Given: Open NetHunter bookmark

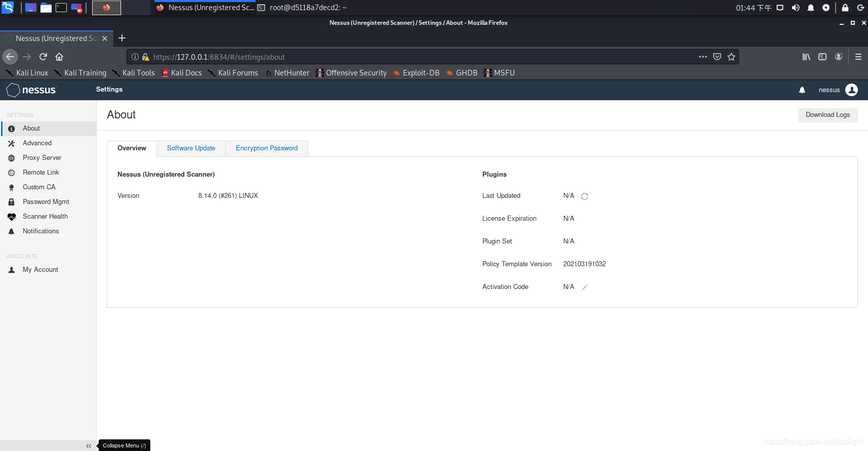Looking at the screenshot, I should pyautogui.click(x=286, y=73).
